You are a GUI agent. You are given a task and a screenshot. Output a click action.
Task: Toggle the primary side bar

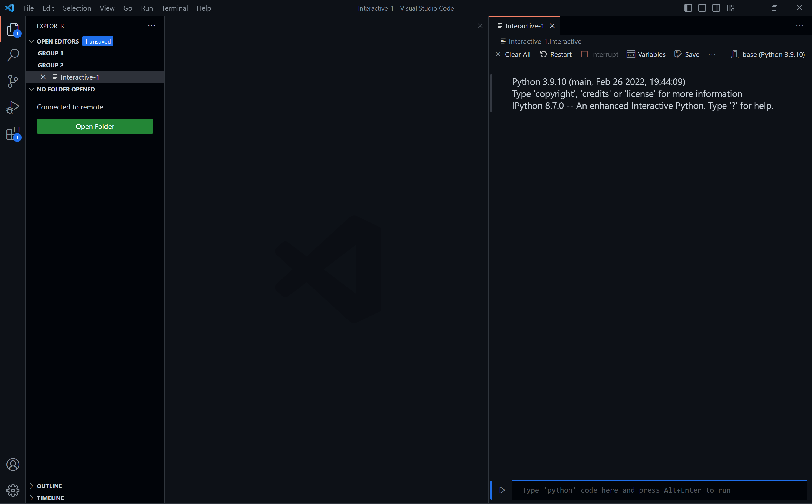tap(687, 8)
